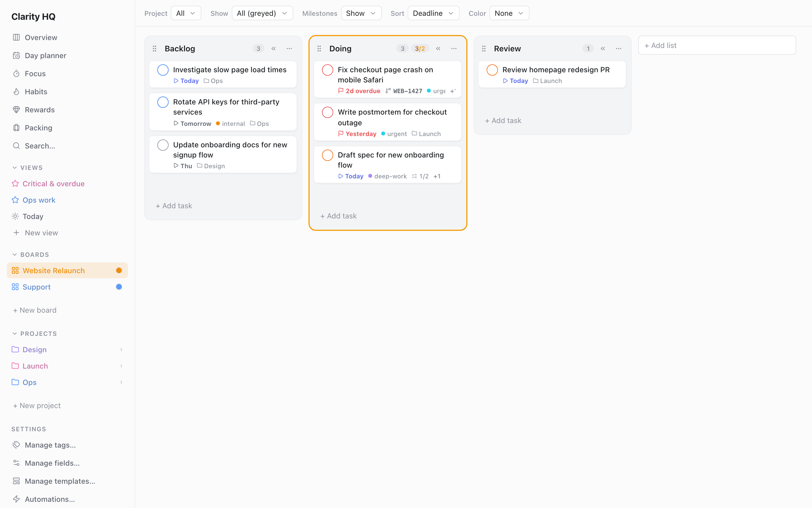Click the Focus timer icon
The height and width of the screenshot is (508, 812).
pyautogui.click(x=16, y=74)
